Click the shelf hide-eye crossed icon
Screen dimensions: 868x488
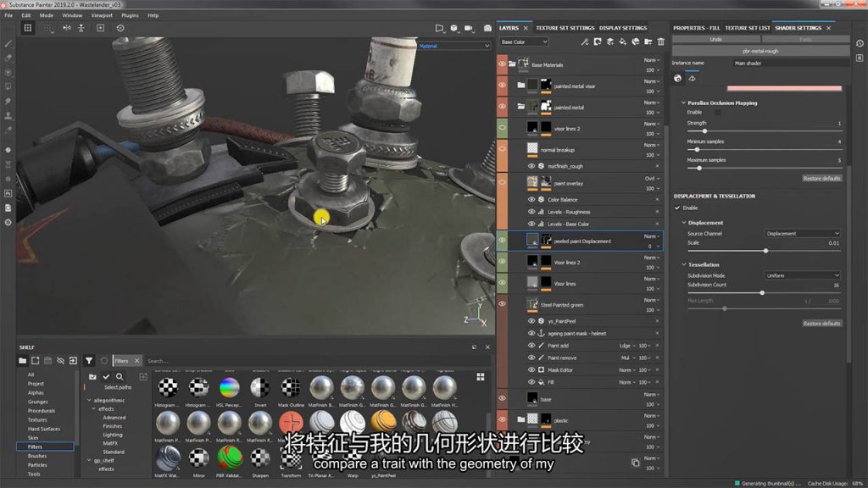click(60, 361)
